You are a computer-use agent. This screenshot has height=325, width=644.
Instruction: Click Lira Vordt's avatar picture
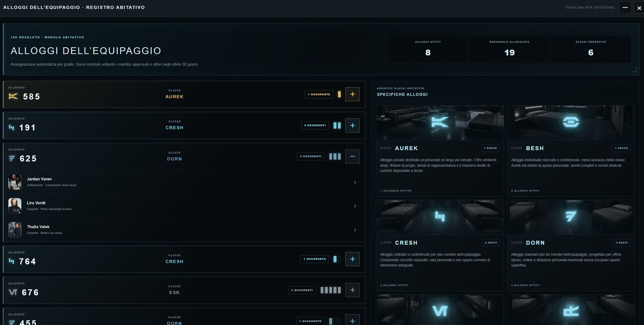click(x=15, y=206)
